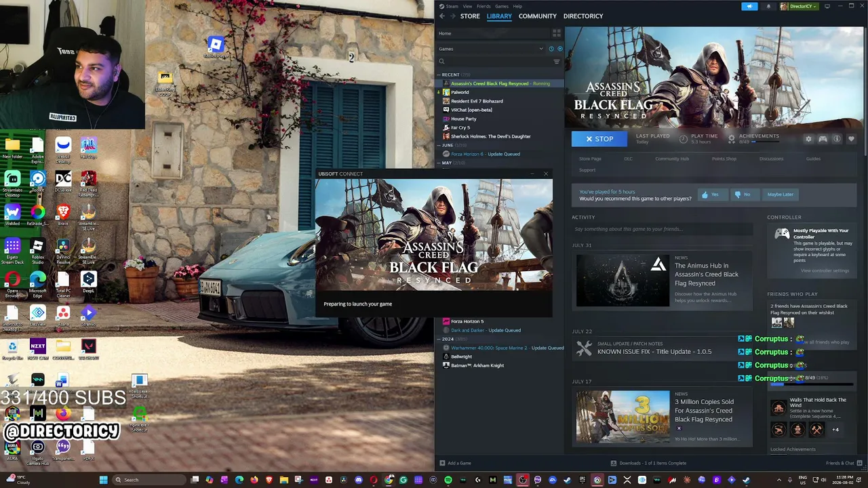Open Roblox Studio desktop shortcut
Screen dimensions: 868x488
pyautogui.click(x=38, y=249)
